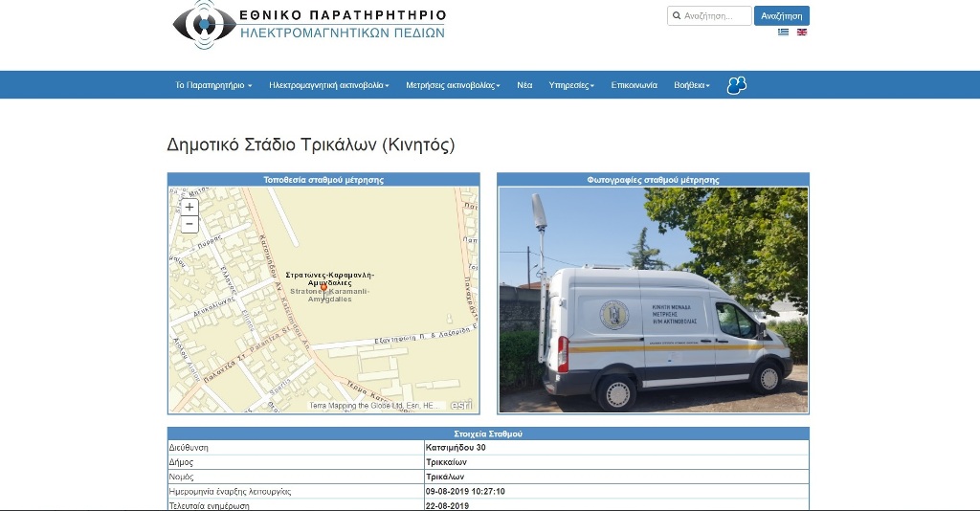Click map attribution Terra Mapping the Globe

(374, 406)
